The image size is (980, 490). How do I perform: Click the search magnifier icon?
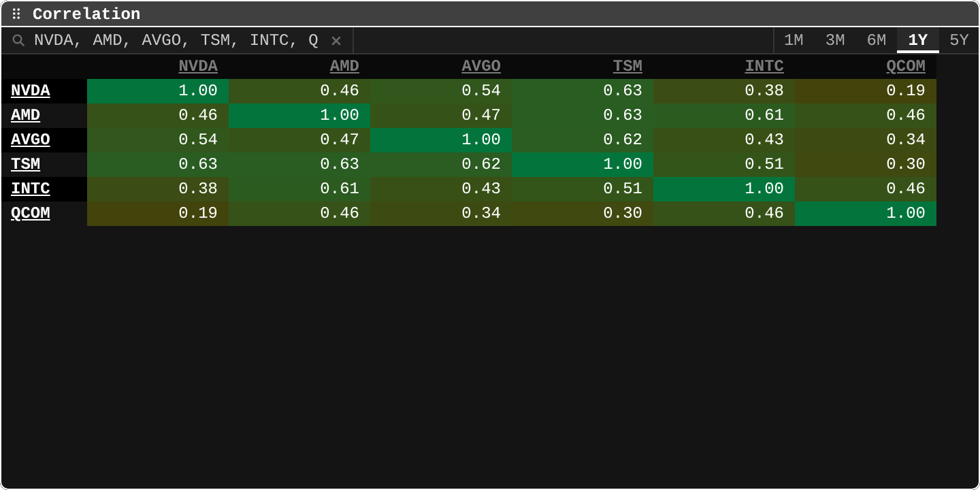tap(18, 41)
